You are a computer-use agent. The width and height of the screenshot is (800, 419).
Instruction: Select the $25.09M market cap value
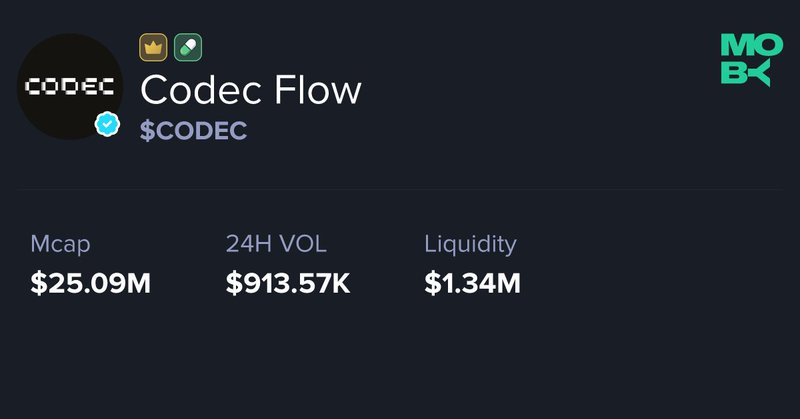pos(90,283)
